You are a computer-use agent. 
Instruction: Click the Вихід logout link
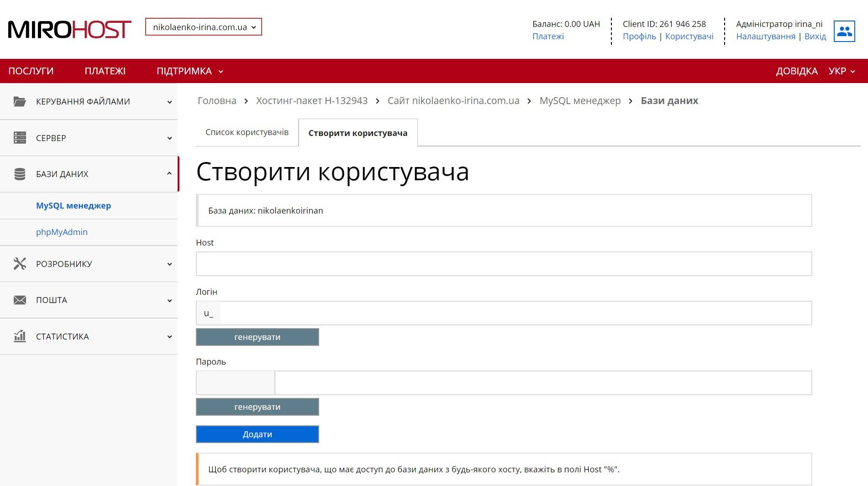(815, 37)
